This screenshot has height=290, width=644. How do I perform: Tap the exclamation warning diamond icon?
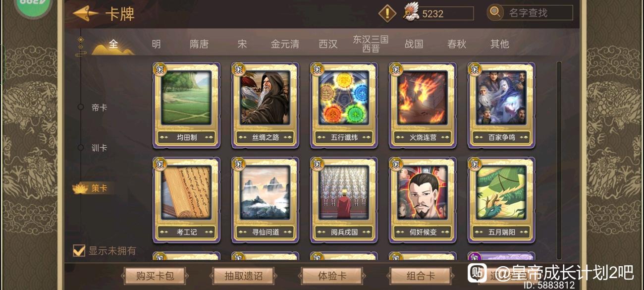(387, 13)
